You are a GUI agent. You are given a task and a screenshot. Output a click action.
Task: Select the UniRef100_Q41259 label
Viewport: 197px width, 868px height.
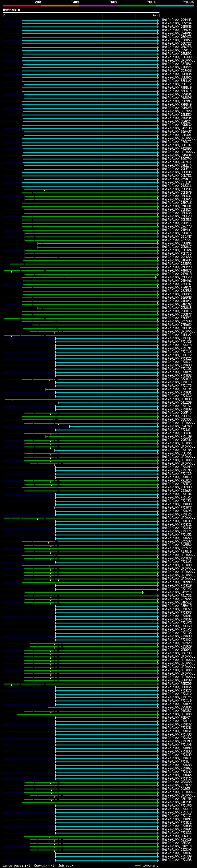pyautogui.click(x=177, y=402)
